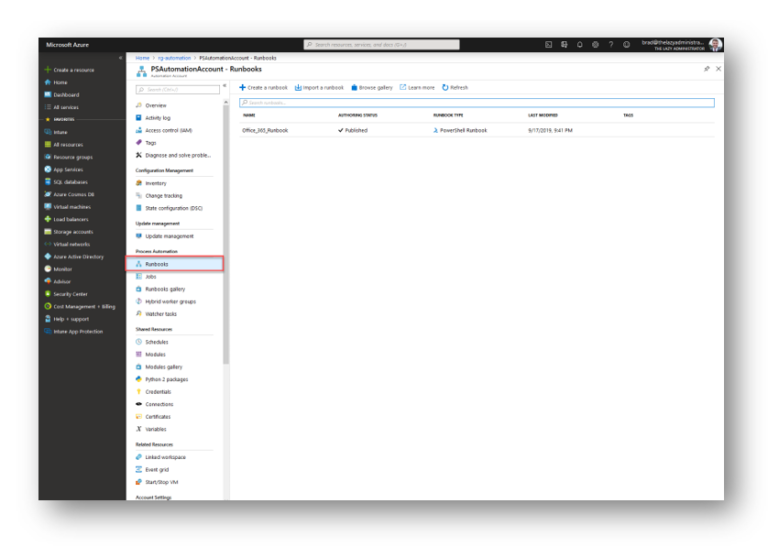Open Storage accounts icon
Image resolution: width=768 pixels, height=547 pixels.
(x=48, y=232)
